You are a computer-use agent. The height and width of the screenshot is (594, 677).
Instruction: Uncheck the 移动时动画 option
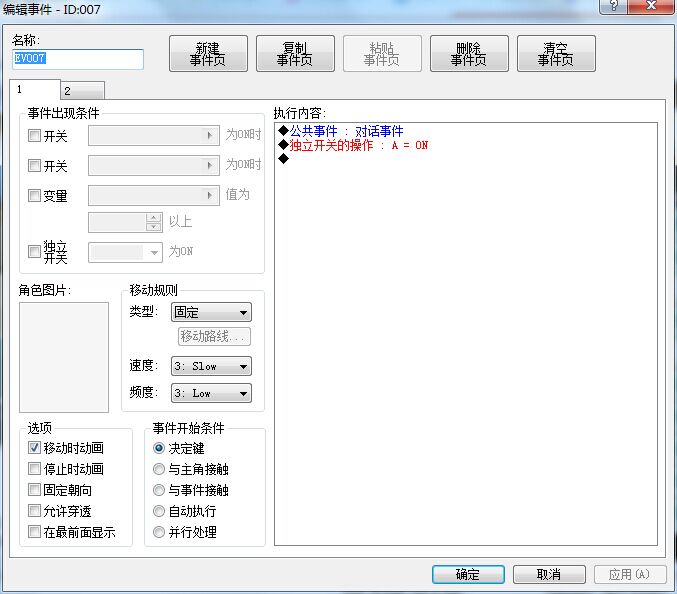[x=34, y=448]
